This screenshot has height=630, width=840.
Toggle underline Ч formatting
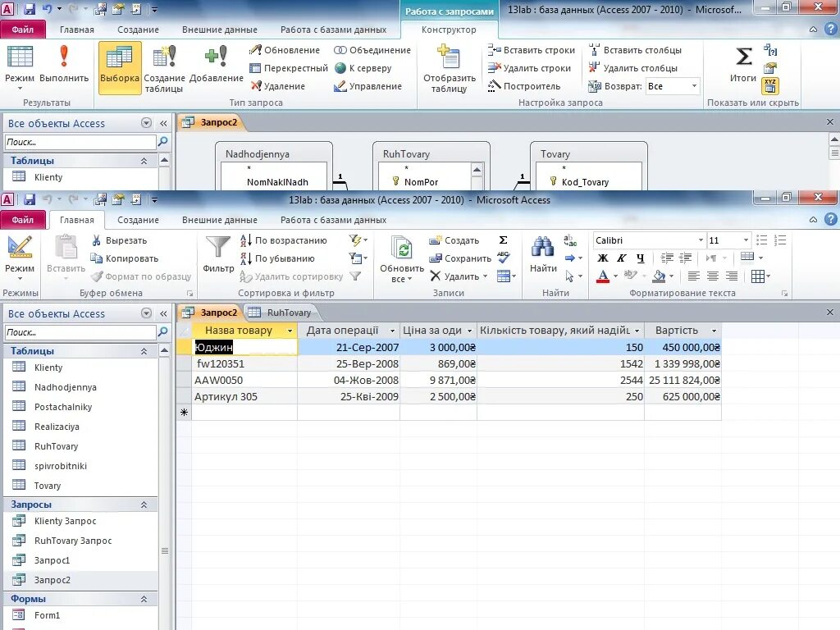tap(640, 258)
